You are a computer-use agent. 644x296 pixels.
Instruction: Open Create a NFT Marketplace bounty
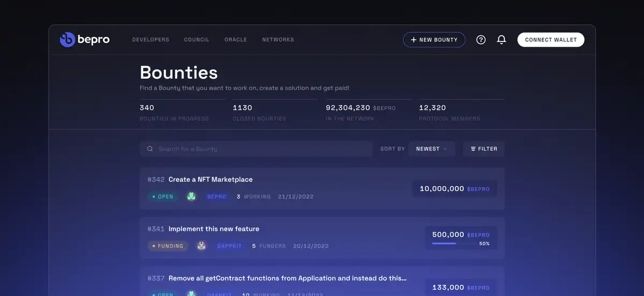(210, 180)
